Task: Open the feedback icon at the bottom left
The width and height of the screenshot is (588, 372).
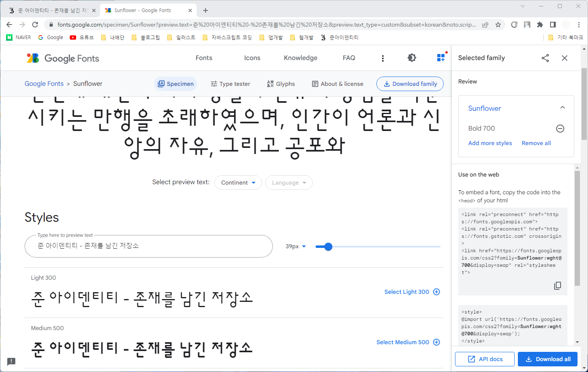Action: [11, 361]
